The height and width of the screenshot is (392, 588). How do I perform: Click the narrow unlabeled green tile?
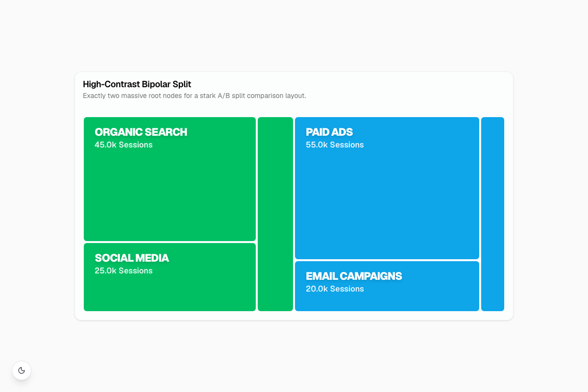tap(275, 214)
